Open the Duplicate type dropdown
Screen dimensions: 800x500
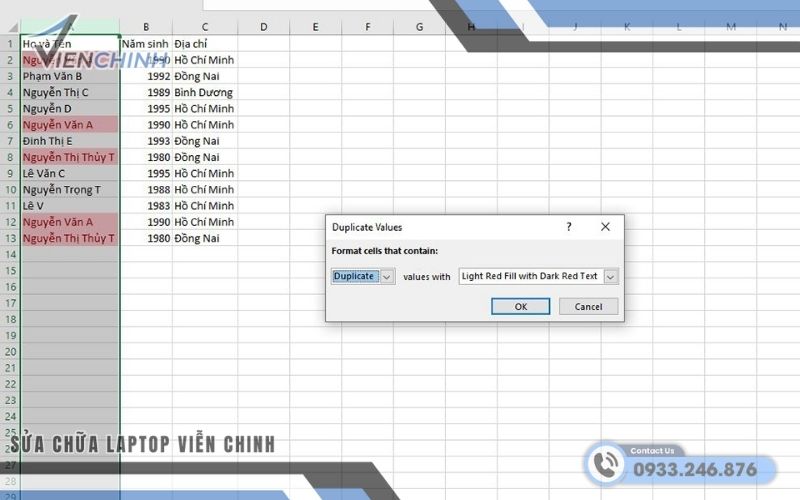point(387,277)
